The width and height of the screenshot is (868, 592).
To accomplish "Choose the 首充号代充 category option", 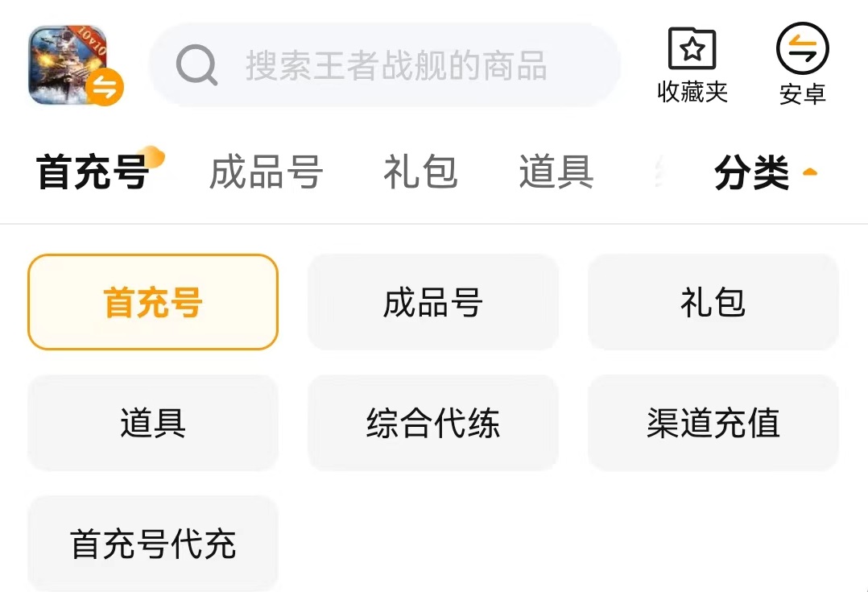I will 153,544.
